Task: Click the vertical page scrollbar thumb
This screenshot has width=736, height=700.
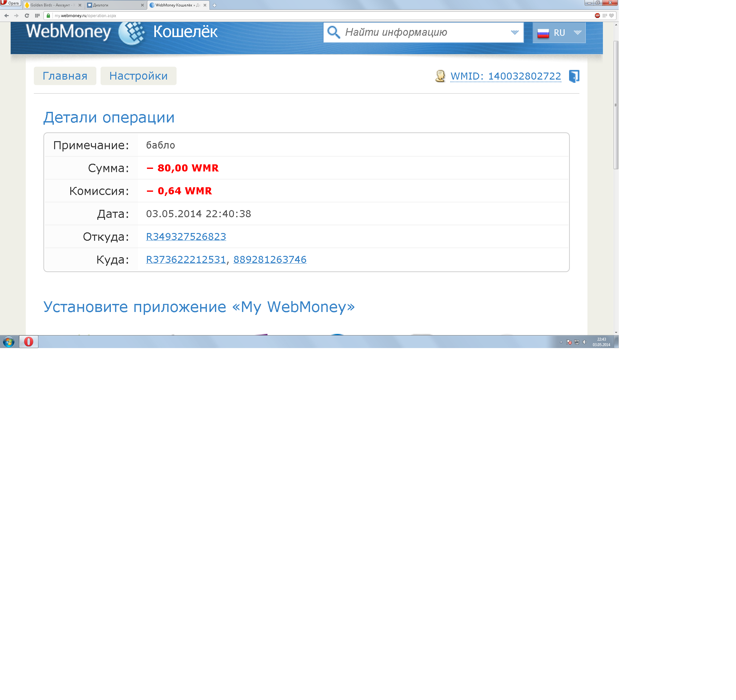Action: 616,104
